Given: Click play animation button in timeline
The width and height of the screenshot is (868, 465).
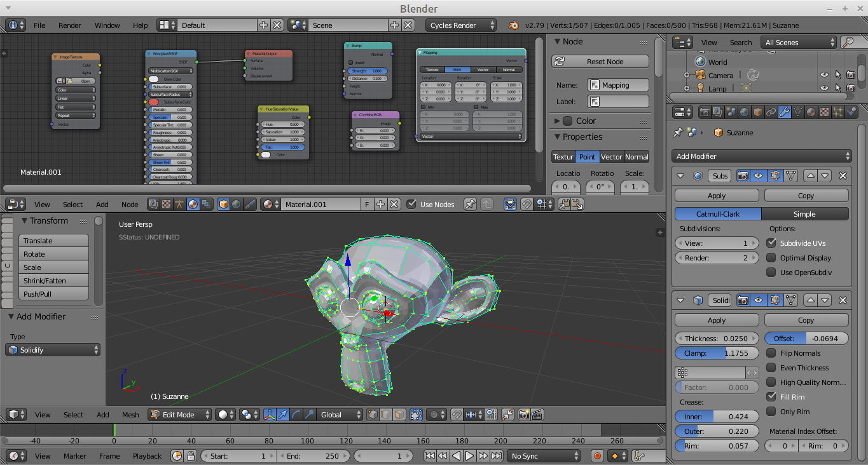Looking at the screenshot, I should (x=469, y=456).
